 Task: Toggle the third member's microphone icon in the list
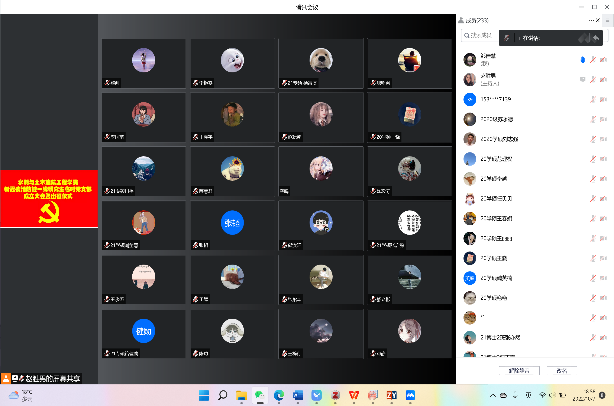594,98
